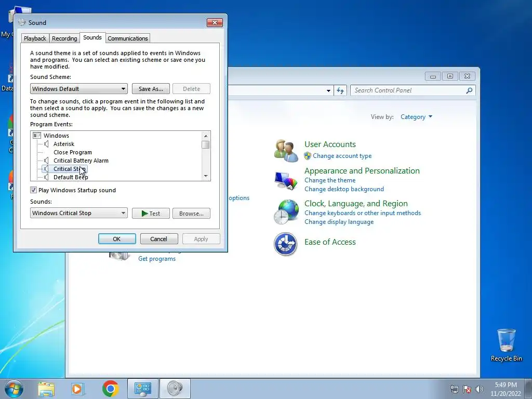Select the Critical Battery Alarm event
Screen dimensions: 532x399
(81, 161)
